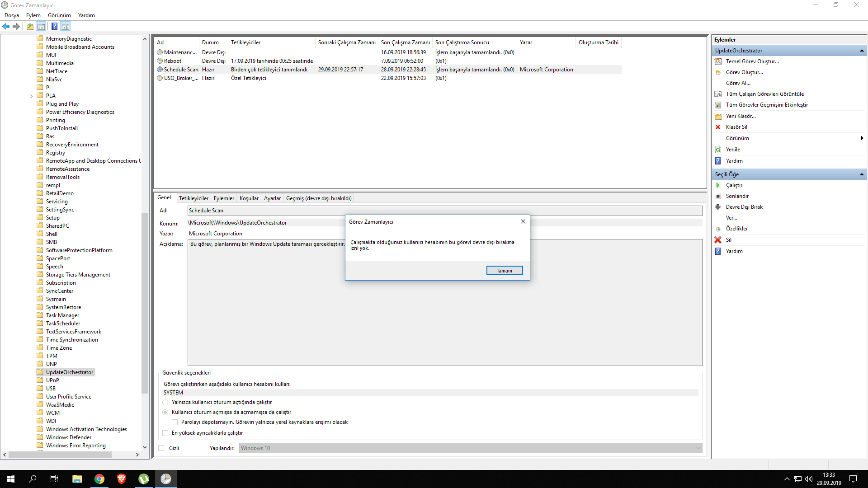Click the red Klasör Sil icon
This screenshot has width=868, height=488.
[718, 127]
